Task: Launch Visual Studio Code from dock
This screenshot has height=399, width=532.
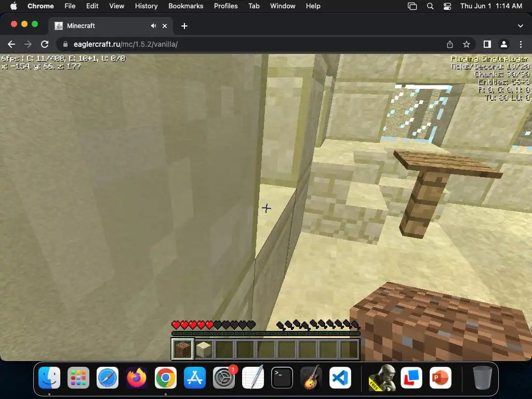Action: pyautogui.click(x=340, y=378)
